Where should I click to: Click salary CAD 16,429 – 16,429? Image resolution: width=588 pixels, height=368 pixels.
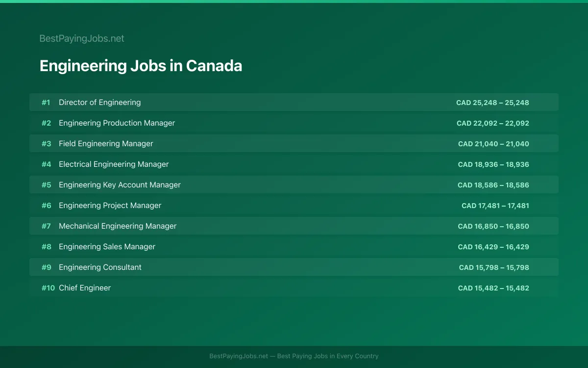[493, 247]
